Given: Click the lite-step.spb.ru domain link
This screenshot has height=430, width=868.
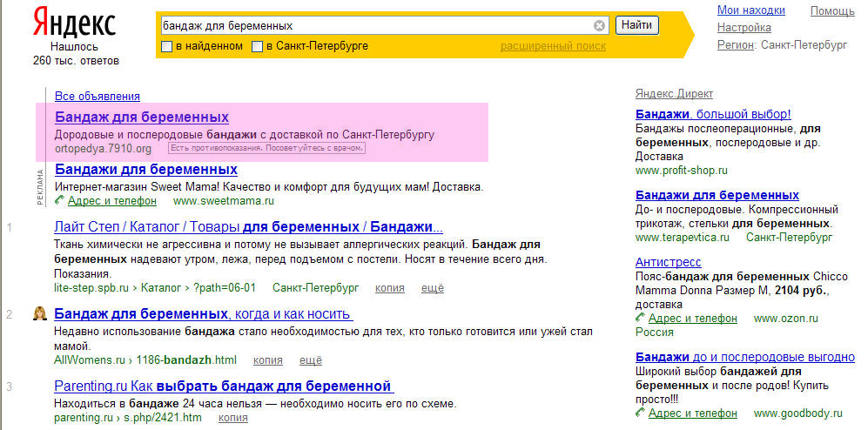Looking at the screenshot, I should 91,288.
